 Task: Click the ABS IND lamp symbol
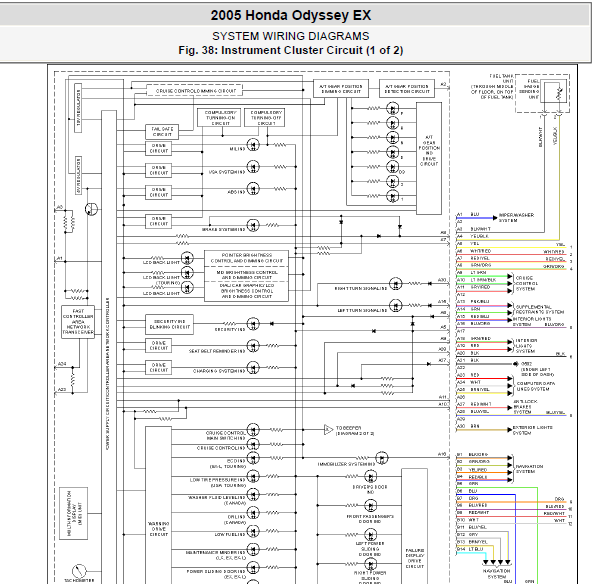(253, 189)
